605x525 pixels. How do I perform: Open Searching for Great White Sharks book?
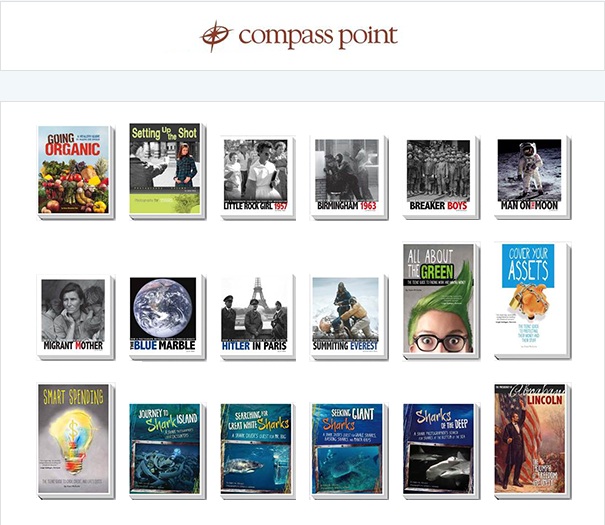coord(258,451)
